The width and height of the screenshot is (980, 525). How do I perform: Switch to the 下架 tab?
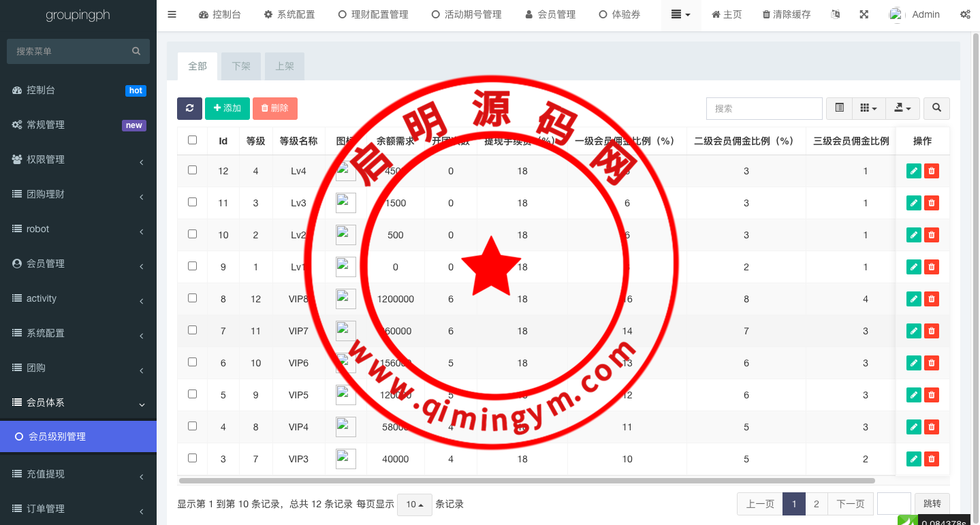[x=241, y=66]
